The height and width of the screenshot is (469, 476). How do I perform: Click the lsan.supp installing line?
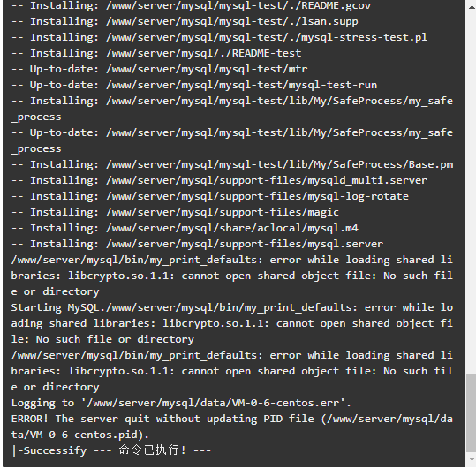coord(185,21)
